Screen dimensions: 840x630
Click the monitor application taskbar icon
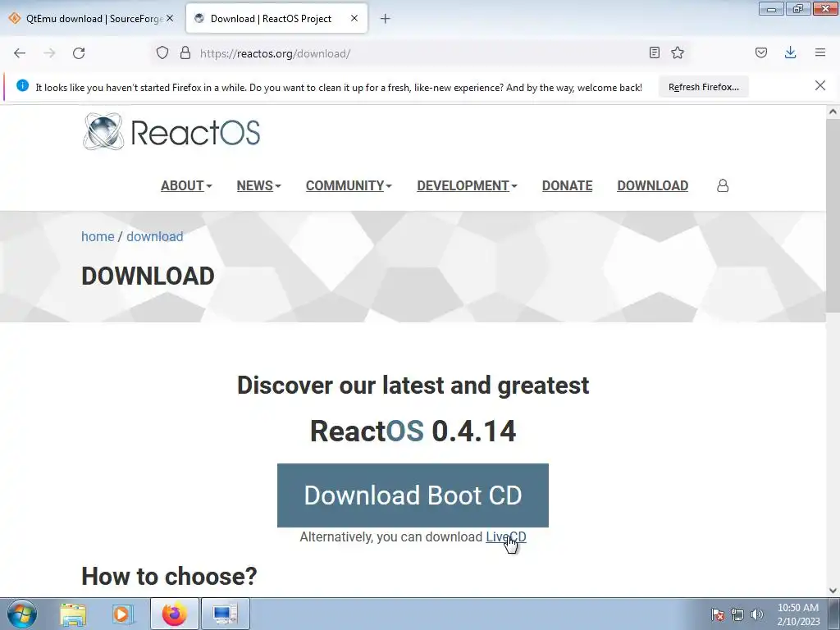[x=225, y=614]
